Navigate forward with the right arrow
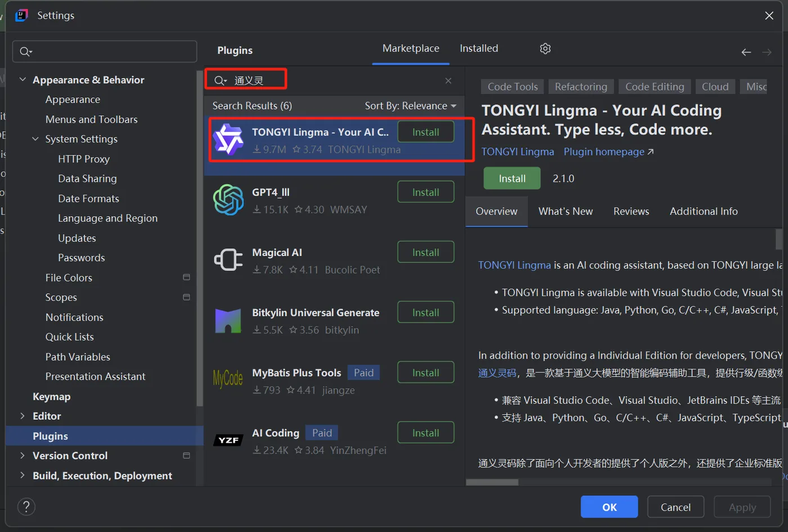The height and width of the screenshot is (532, 788). tap(767, 52)
